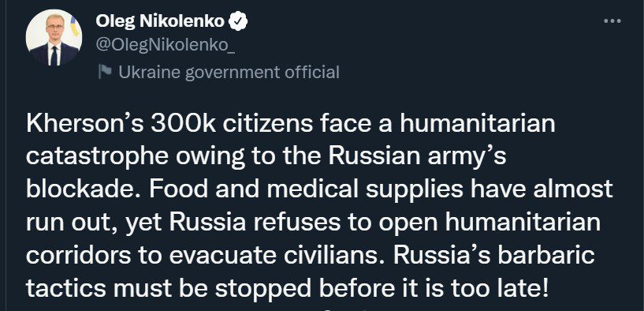
Task: Click the verified checkmark badge beside the name
Action: (x=238, y=21)
